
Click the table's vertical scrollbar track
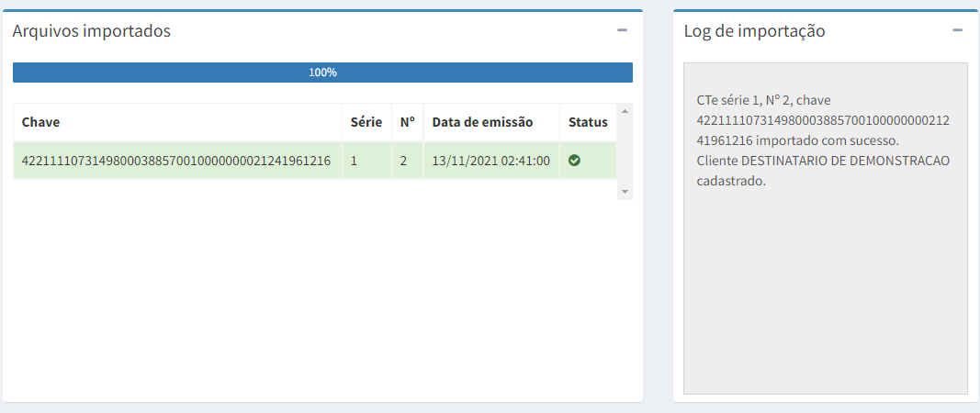[625, 151]
